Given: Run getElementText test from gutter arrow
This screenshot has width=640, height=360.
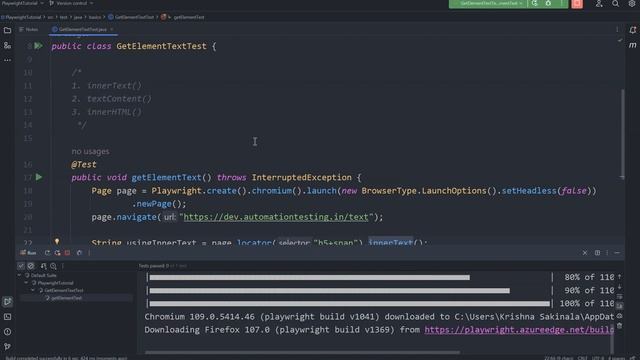Looking at the screenshot, I should click(39, 177).
